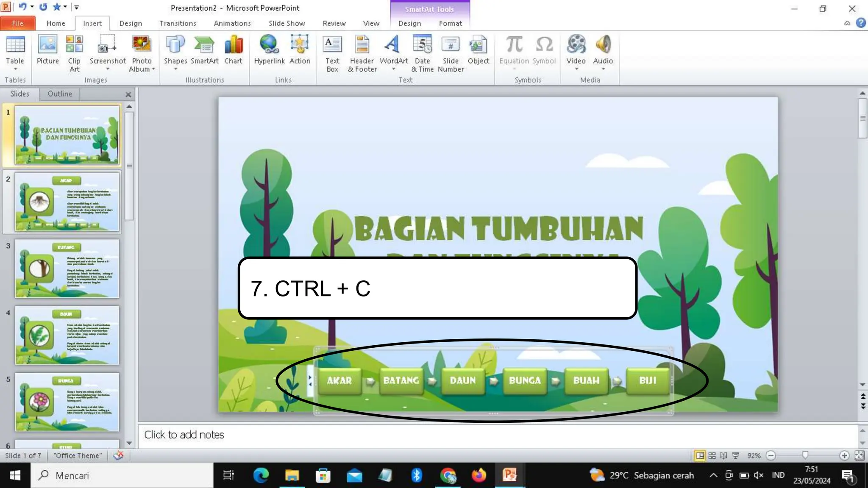
Task: Open the Animations ribbon tab
Action: pos(232,23)
